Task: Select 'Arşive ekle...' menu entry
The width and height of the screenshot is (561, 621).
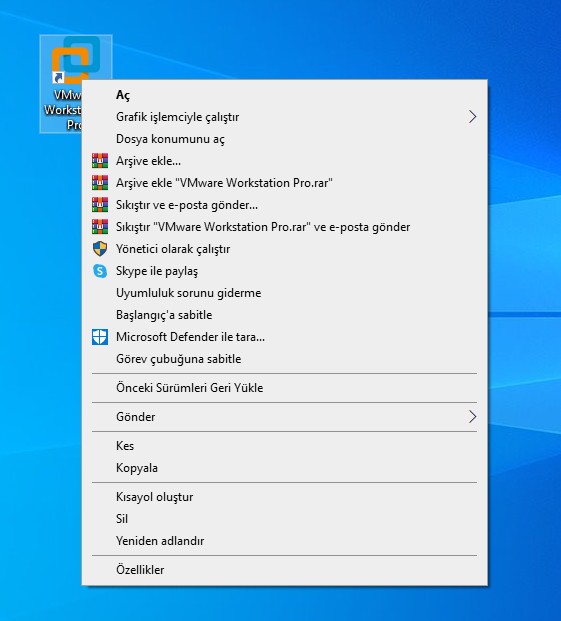Action: pos(284,161)
